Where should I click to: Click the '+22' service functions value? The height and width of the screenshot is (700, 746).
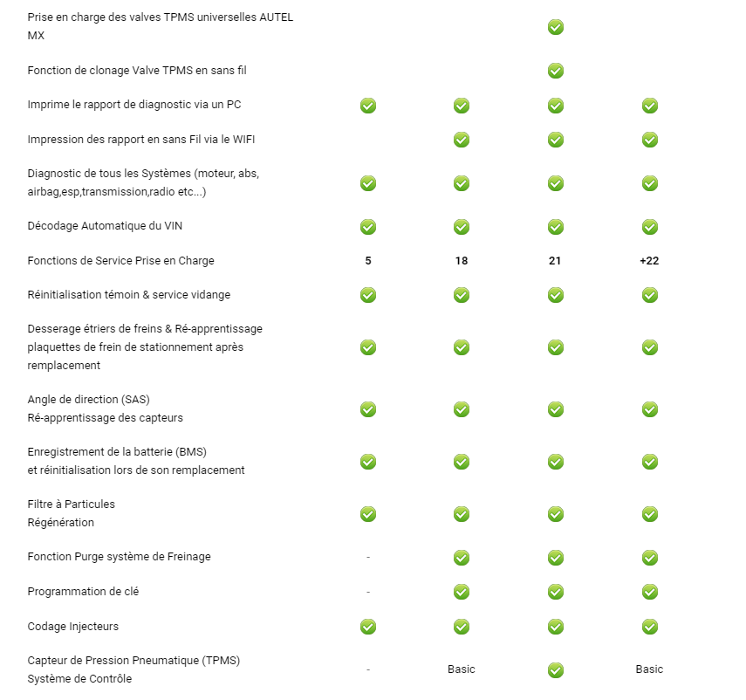click(x=649, y=261)
